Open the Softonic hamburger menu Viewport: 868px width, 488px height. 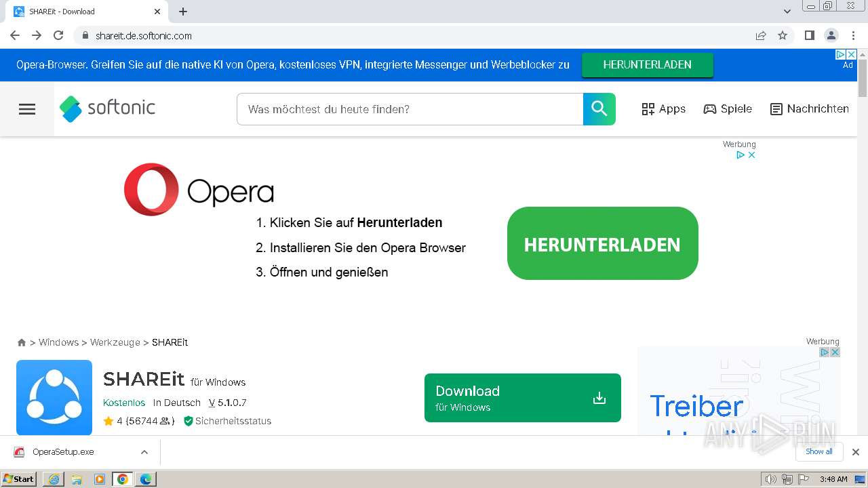click(x=27, y=109)
